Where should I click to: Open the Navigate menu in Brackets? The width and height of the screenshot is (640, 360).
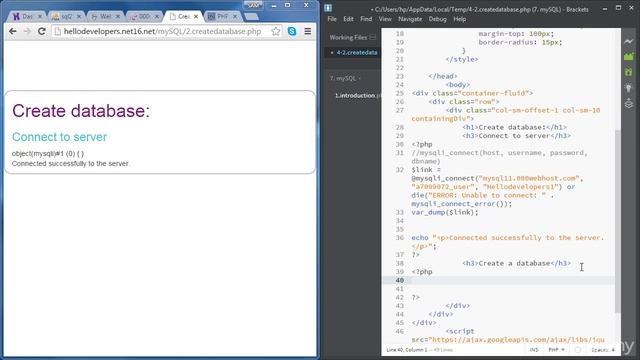pyautogui.click(x=410, y=19)
